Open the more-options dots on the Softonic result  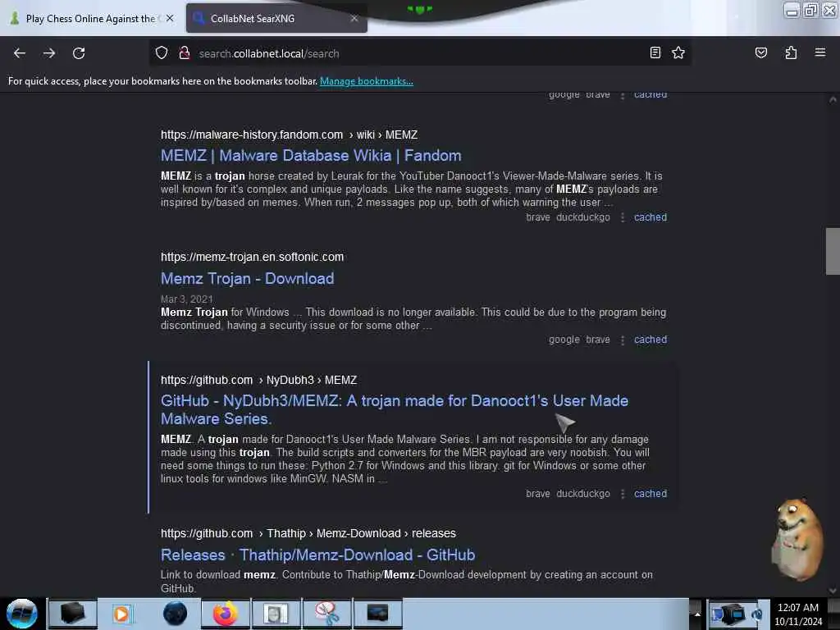coord(623,340)
